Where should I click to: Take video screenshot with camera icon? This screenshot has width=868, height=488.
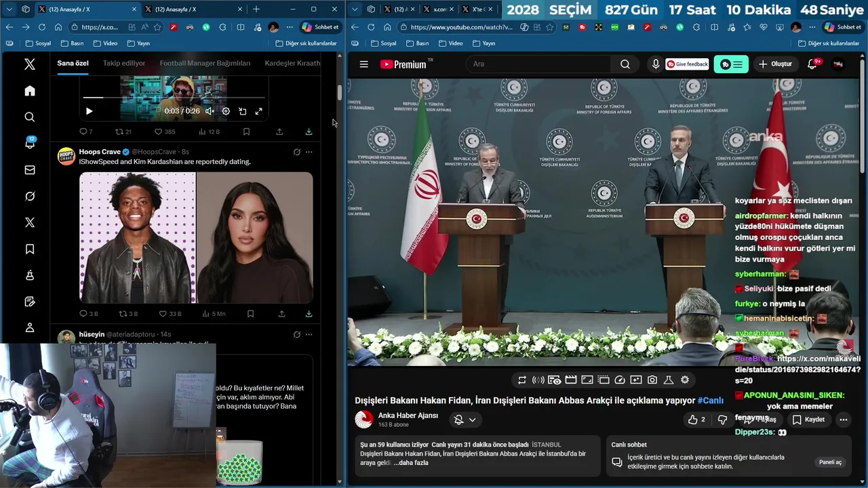pos(652,380)
